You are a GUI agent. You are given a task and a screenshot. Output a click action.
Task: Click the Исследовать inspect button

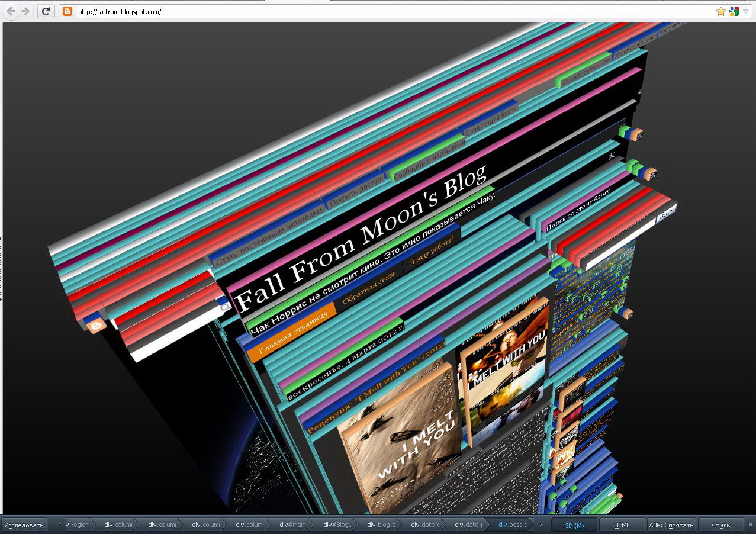click(x=24, y=525)
